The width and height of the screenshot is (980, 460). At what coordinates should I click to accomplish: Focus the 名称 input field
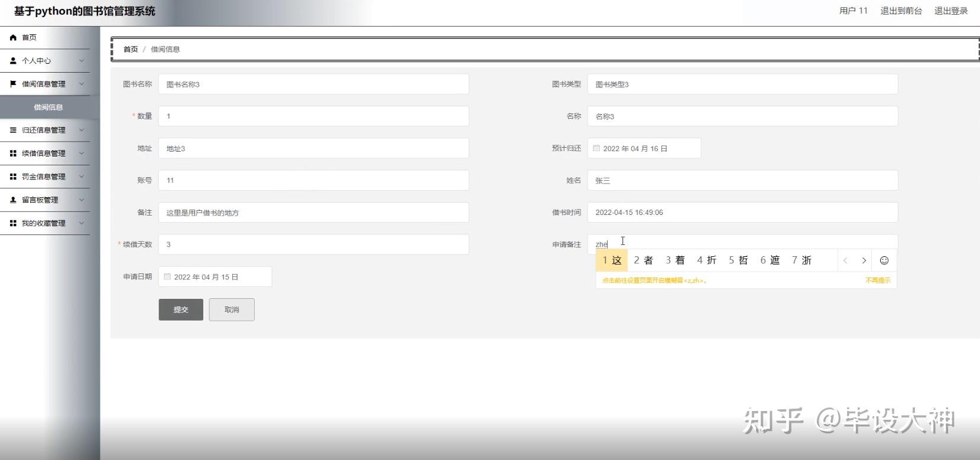742,116
